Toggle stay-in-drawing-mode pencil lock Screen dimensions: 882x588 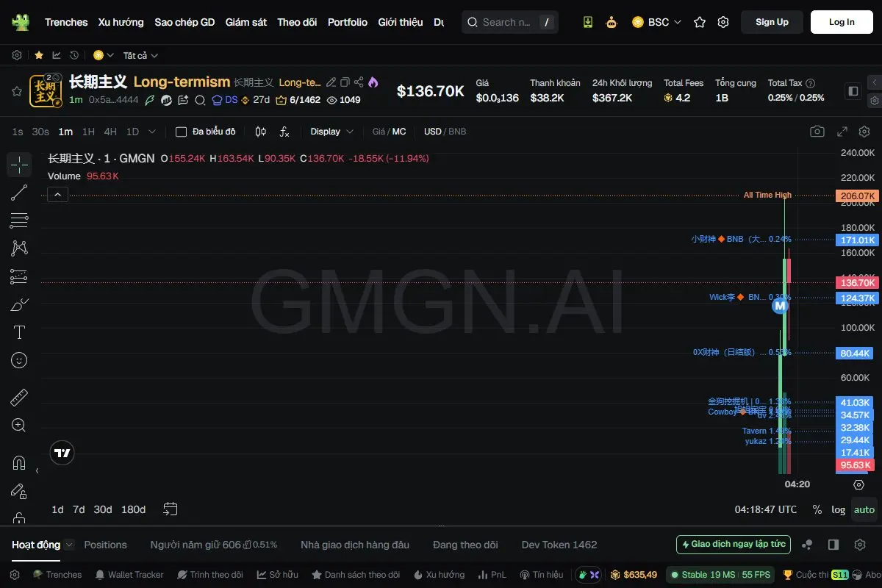click(19, 491)
